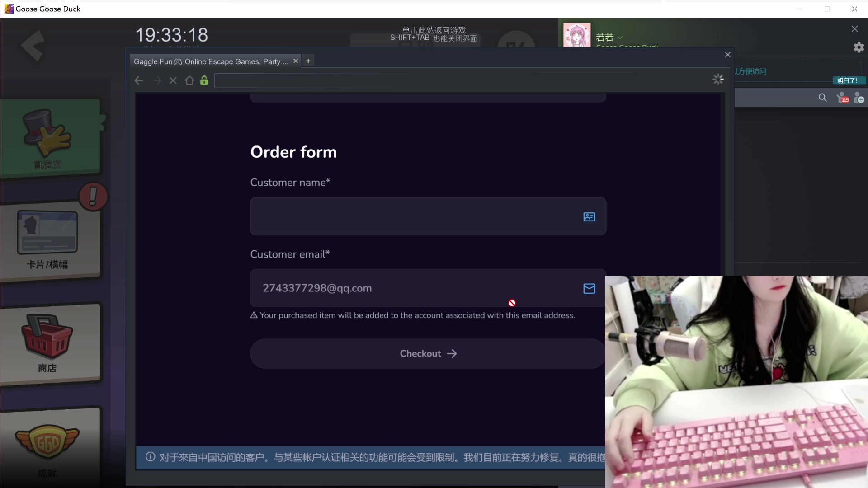Open a new browser tab with the plus
Screen dimensions: 868x488
pyautogui.click(x=308, y=61)
